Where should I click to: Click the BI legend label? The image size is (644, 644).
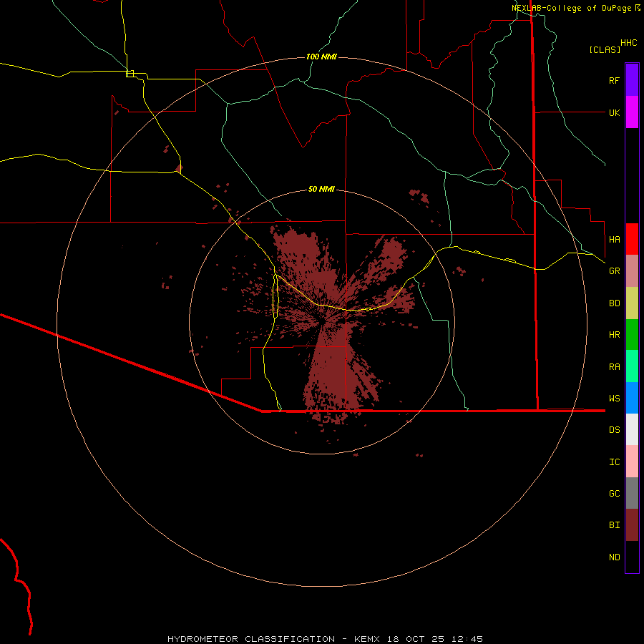click(614, 525)
